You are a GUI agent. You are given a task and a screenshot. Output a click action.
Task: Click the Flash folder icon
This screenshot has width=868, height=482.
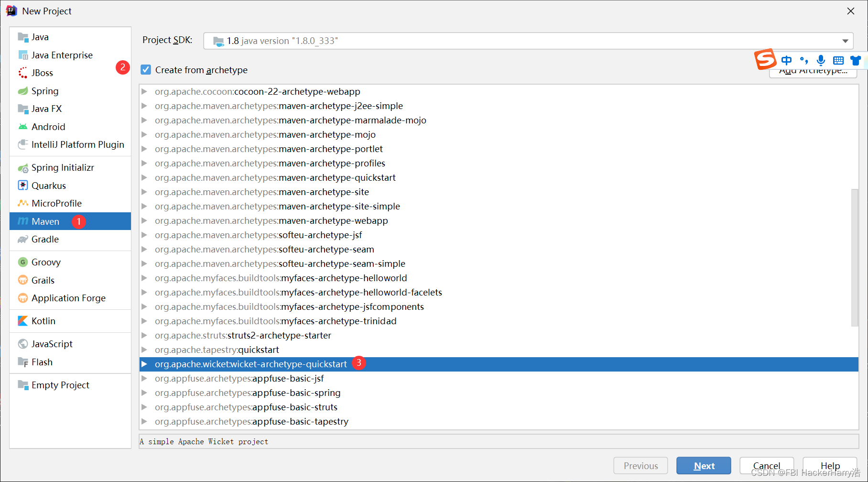(x=23, y=362)
